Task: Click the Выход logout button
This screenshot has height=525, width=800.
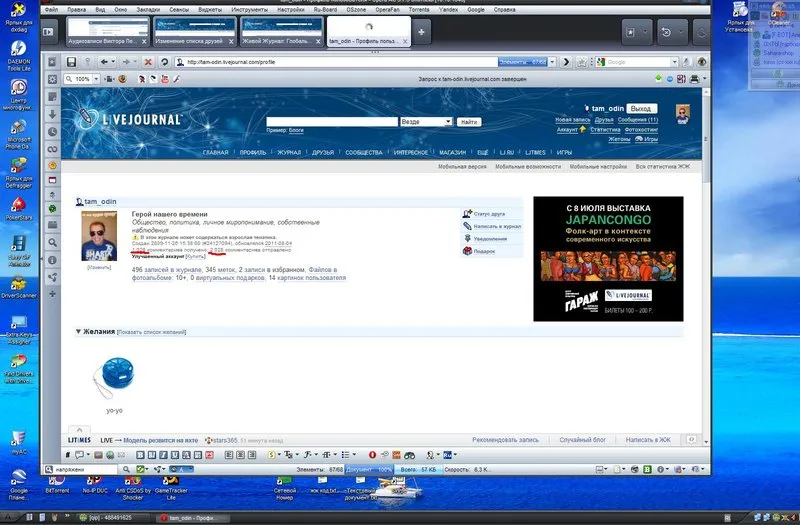Action: [x=641, y=109]
